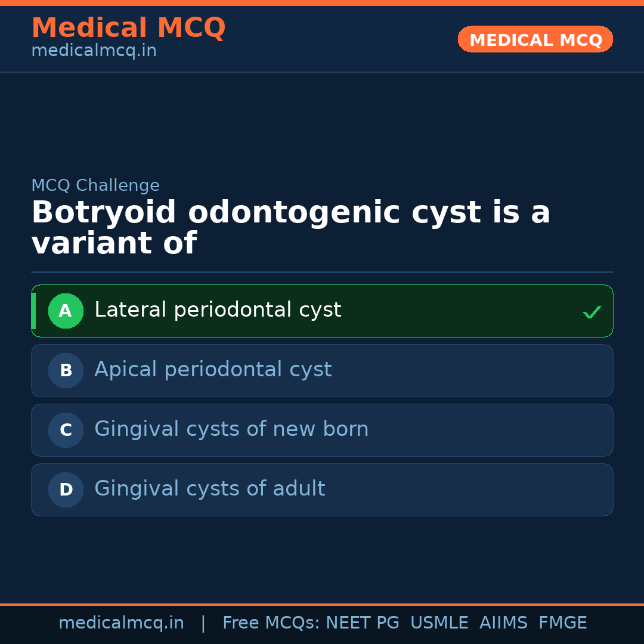Open the medicalmcq.in link in the footer
Viewport: 644px width, 644px height.
point(121,623)
